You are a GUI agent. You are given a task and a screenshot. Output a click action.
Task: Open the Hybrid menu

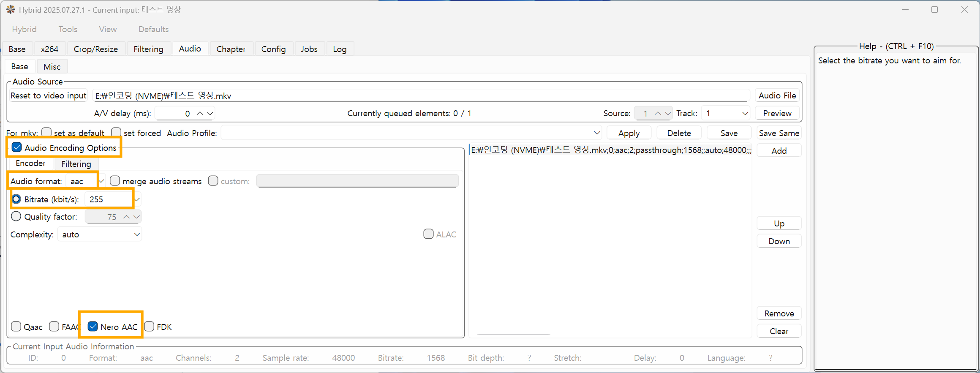(24, 29)
